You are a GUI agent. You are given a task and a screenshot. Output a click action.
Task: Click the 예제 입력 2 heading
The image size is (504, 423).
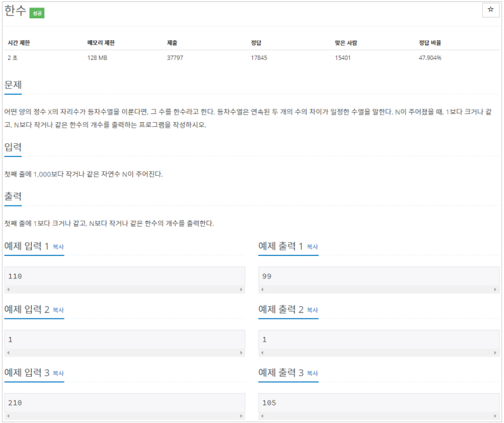(x=26, y=310)
